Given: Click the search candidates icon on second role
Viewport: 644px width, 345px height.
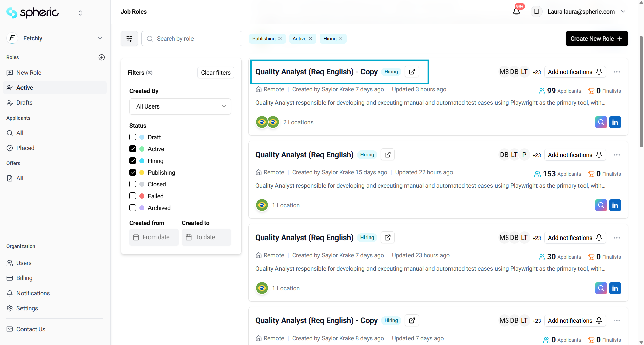Looking at the screenshot, I should (x=601, y=205).
